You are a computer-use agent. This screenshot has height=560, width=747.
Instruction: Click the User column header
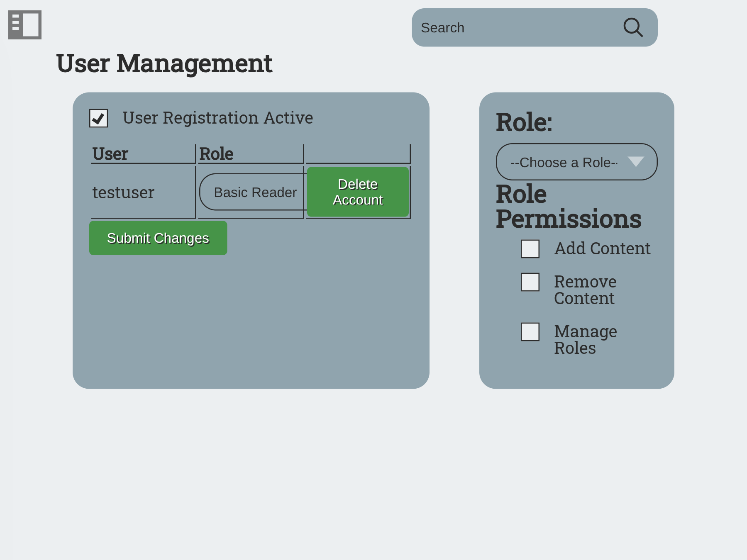click(110, 154)
